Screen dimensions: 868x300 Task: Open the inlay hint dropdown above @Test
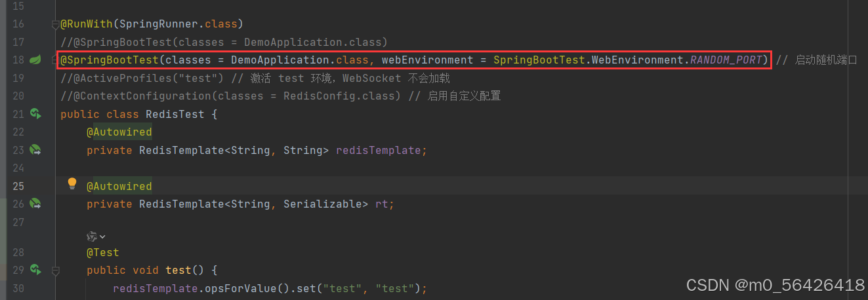(x=96, y=236)
